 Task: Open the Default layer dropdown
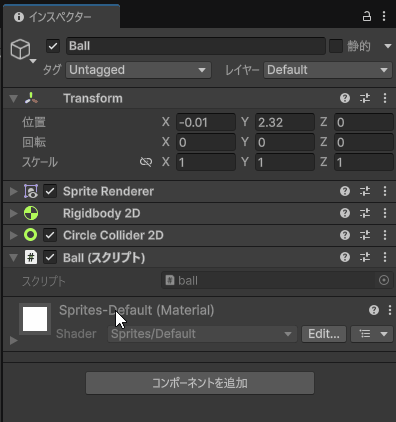coord(328,70)
